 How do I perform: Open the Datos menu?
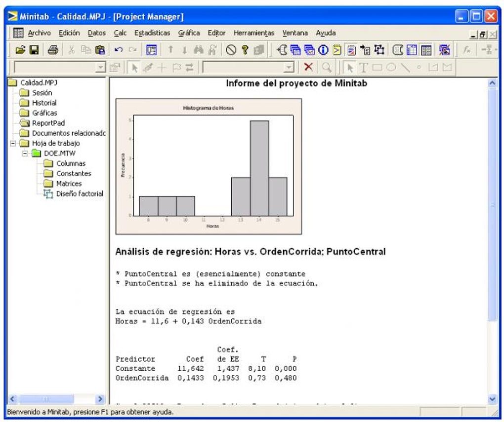[97, 33]
